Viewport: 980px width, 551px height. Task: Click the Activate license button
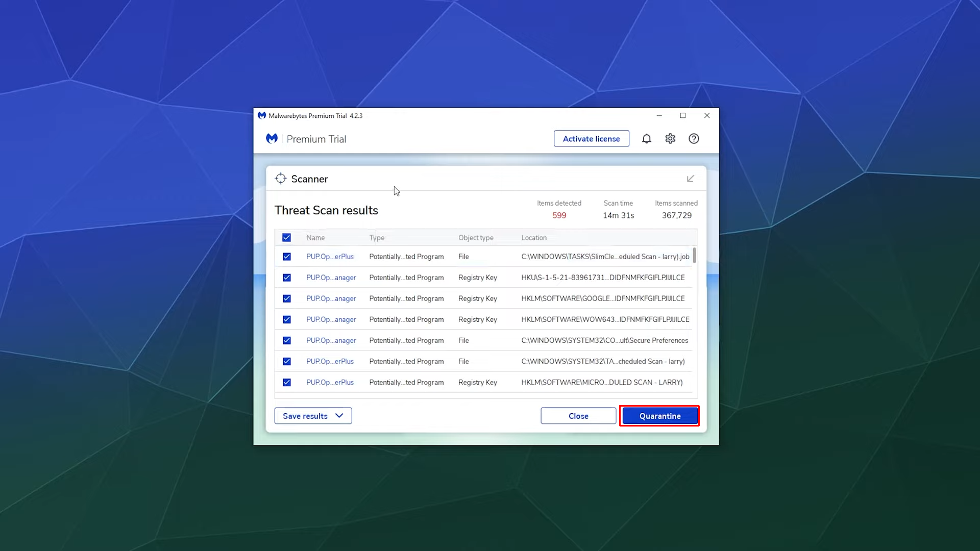591,139
